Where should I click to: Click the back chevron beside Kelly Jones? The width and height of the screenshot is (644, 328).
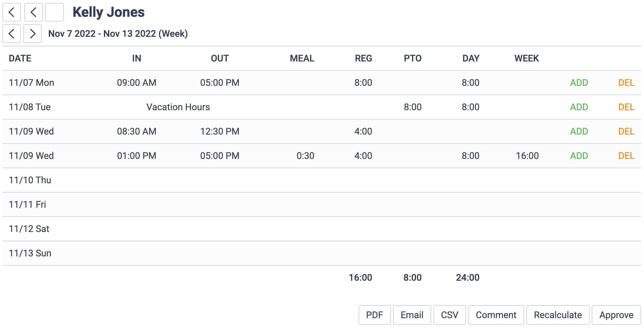click(x=11, y=12)
